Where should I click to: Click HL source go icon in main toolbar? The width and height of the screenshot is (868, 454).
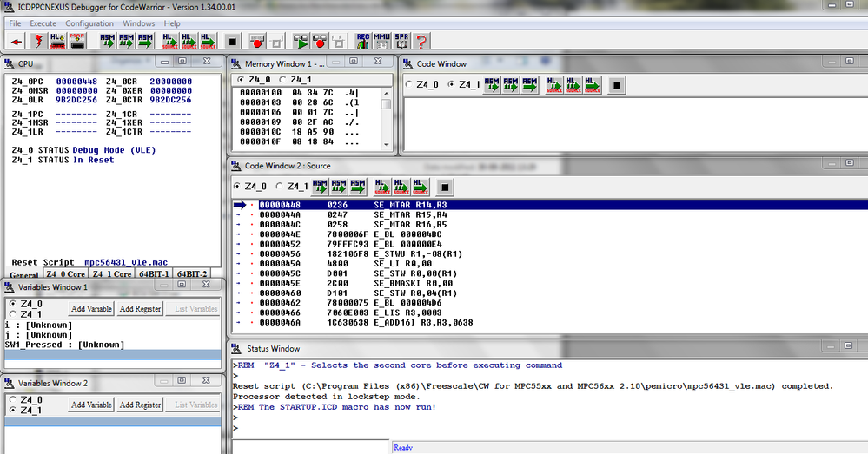(x=209, y=42)
